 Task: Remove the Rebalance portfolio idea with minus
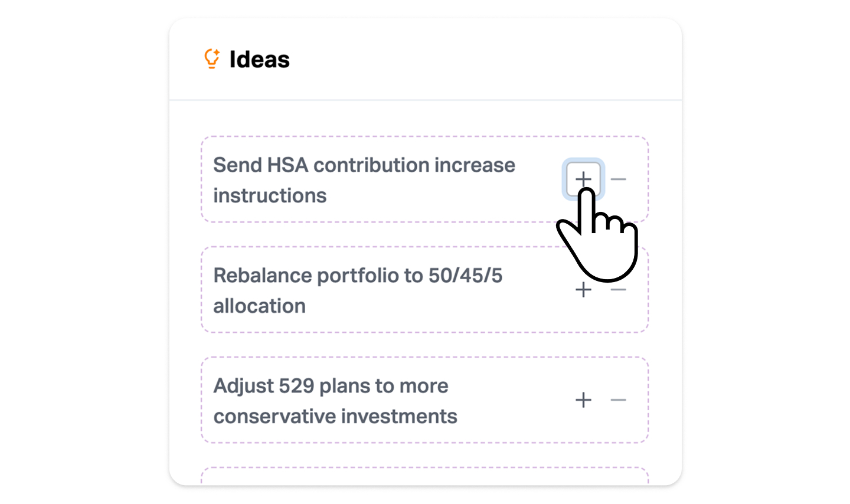[619, 290]
